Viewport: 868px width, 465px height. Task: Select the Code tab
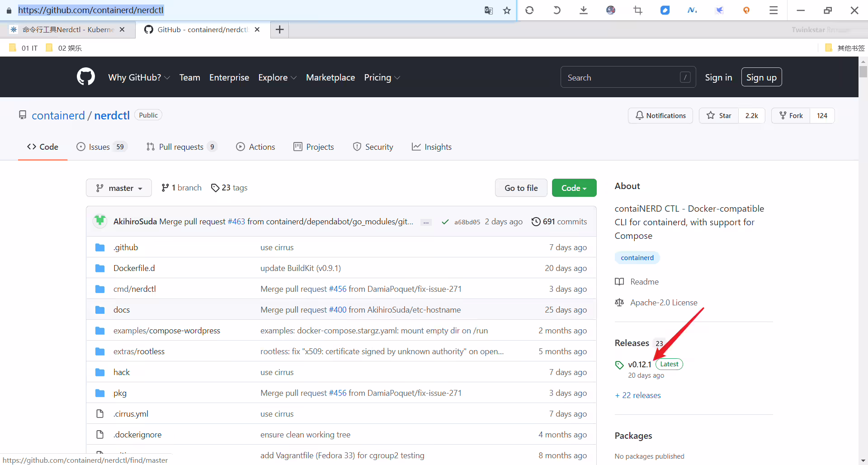(x=42, y=147)
